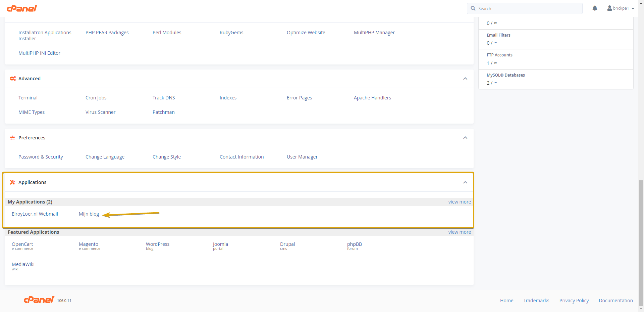Click the footer cPanel logo
The width and height of the screenshot is (644, 312).
[39, 300]
